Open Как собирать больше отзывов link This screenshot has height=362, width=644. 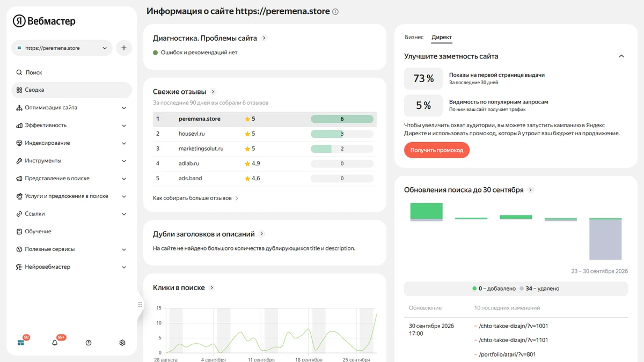[195, 198]
